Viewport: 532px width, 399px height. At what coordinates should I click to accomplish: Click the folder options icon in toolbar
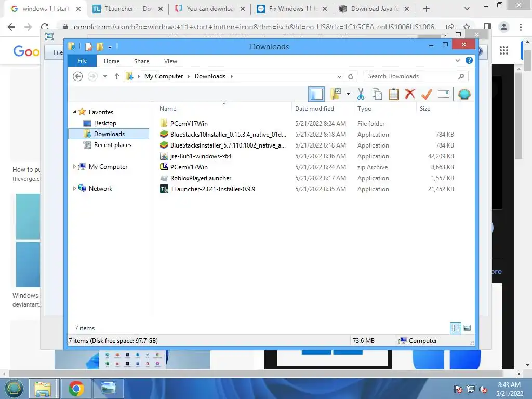pyautogui.click(x=336, y=94)
